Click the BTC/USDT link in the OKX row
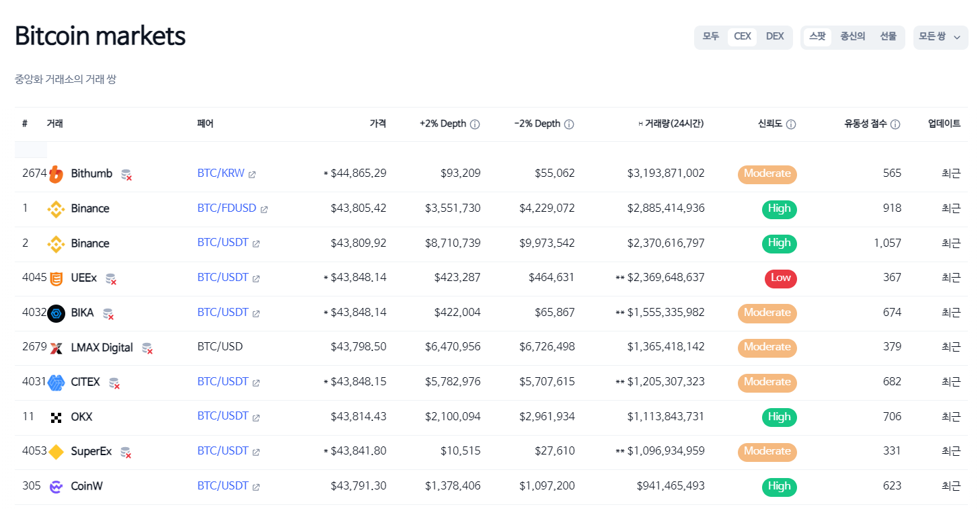Screen dimensions: 980x513 coord(223,416)
